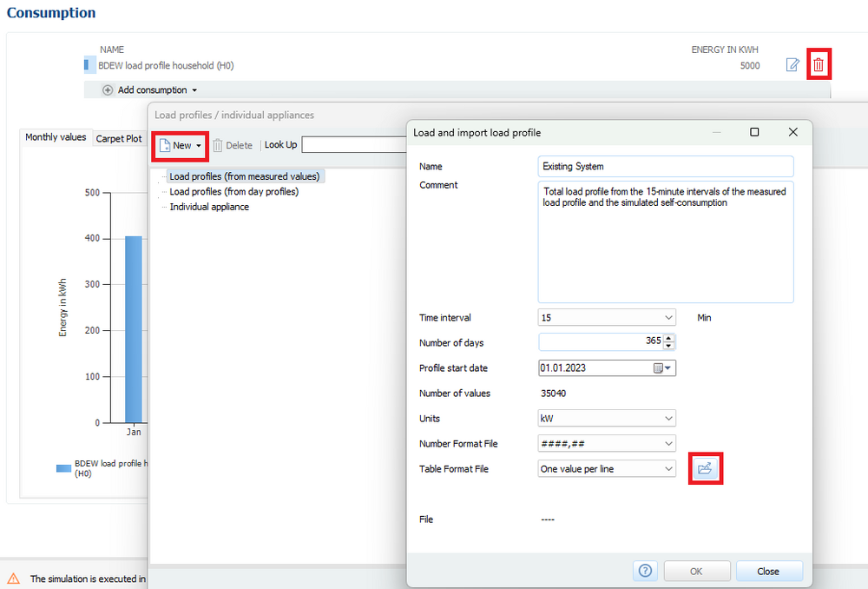
Task: Delete the BDEW load profile consumption entry
Action: tap(819, 65)
